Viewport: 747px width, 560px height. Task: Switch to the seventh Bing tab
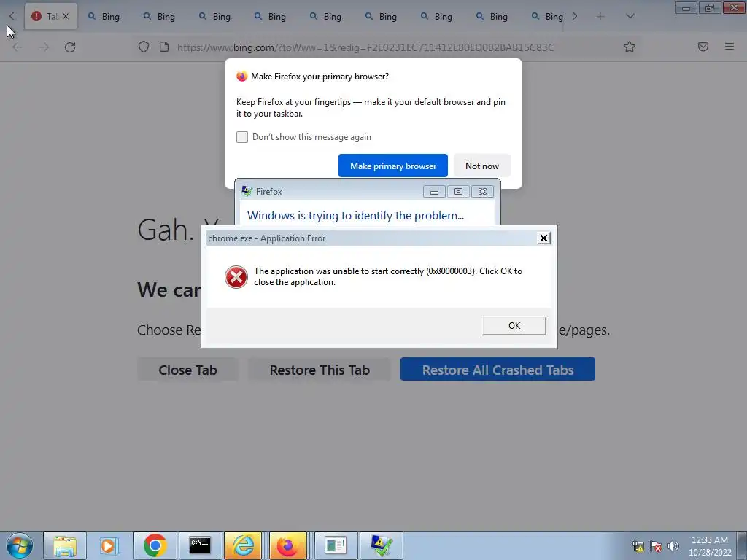point(436,17)
